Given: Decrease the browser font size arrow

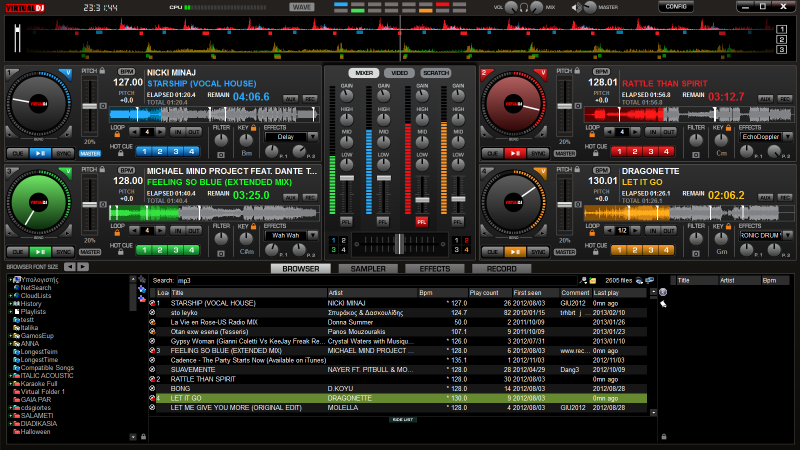Looking at the screenshot, I should 70,266.
